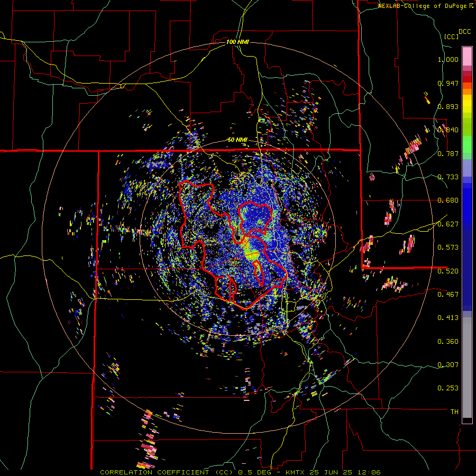Select the 0.680 scale value
The image size is (476, 476).
click(448, 200)
